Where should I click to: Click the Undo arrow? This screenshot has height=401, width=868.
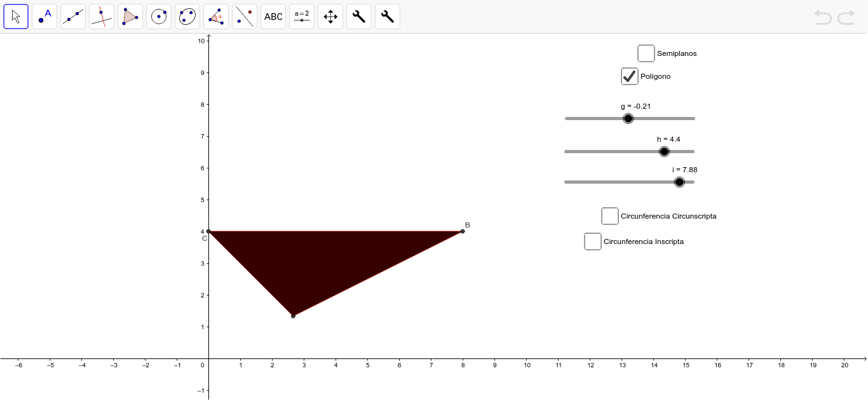tap(823, 17)
